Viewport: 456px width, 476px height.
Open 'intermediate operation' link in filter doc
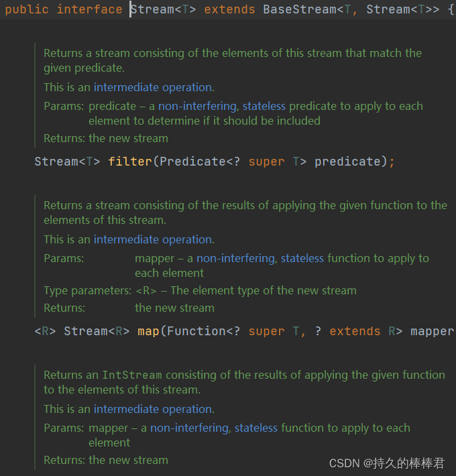[153, 87]
